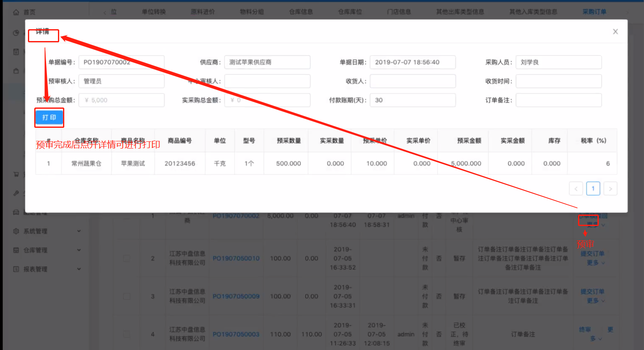The height and width of the screenshot is (350, 644).
Task: Expand the 仓库管理 sidebar menu
Action: tap(79, 250)
